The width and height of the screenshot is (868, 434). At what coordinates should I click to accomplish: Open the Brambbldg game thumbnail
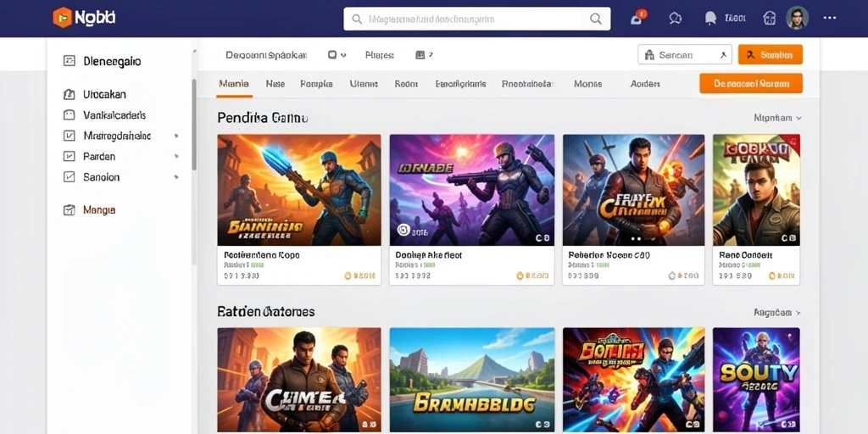(471, 379)
